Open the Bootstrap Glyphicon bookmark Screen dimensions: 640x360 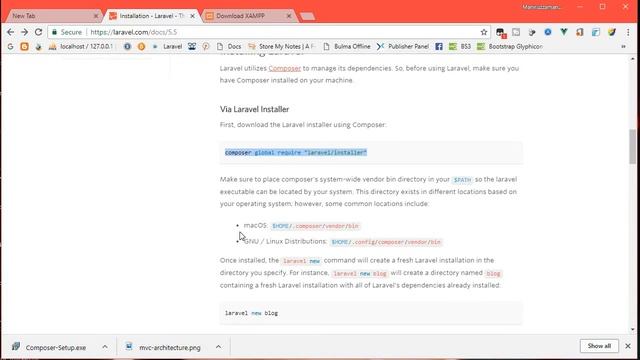click(x=510, y=47)
